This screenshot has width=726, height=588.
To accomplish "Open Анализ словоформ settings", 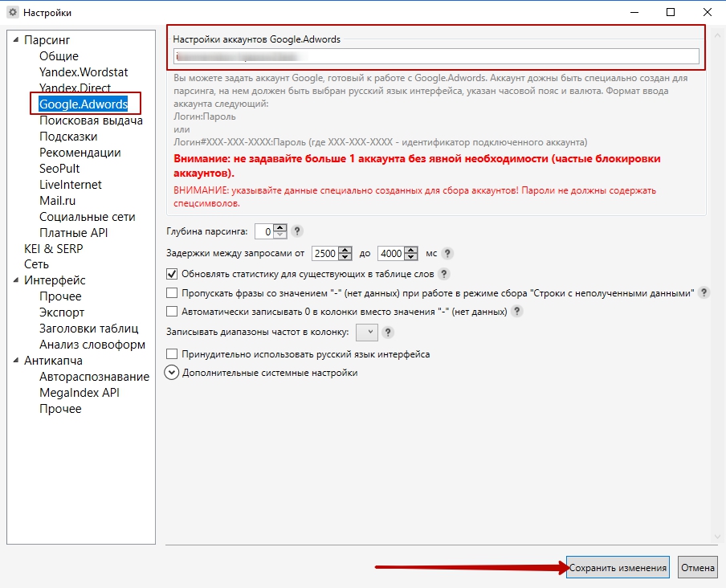I will coord(92,345).
